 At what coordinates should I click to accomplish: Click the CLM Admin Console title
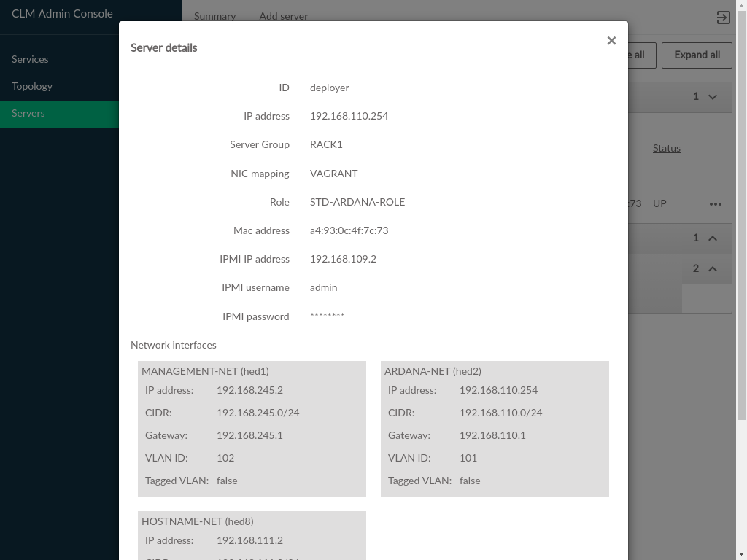coord(62,14)
